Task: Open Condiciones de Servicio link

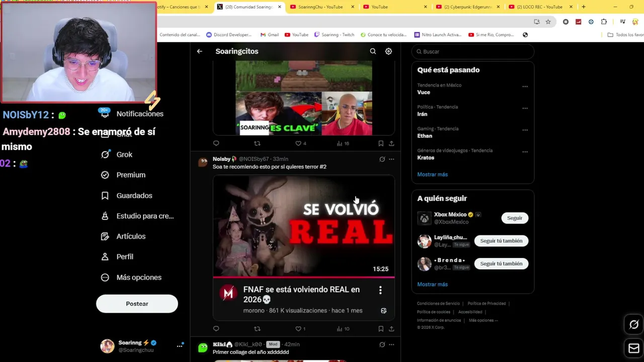Action: tap(438, 304)
